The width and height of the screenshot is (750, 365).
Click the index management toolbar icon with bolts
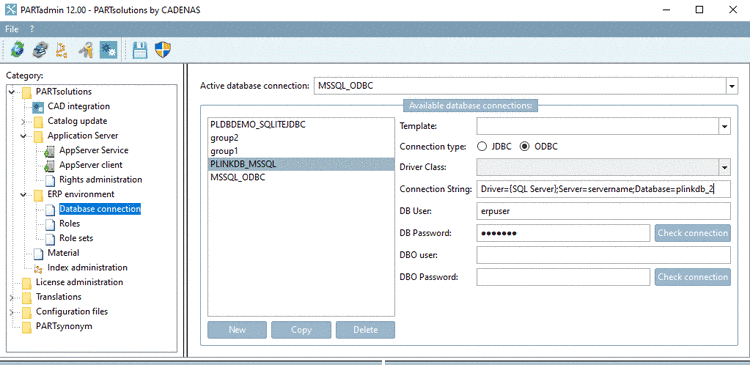click(40, 49)
